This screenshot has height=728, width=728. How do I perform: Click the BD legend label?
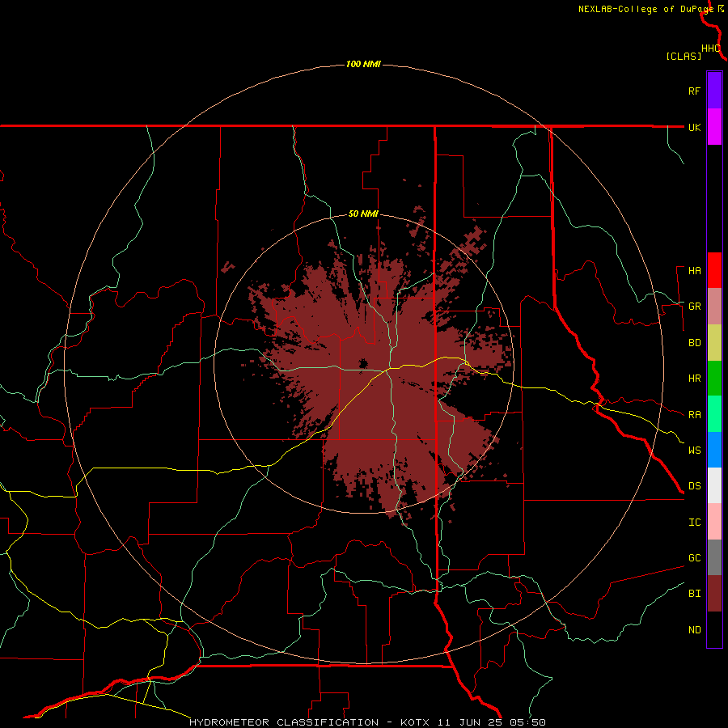point(694,343)
